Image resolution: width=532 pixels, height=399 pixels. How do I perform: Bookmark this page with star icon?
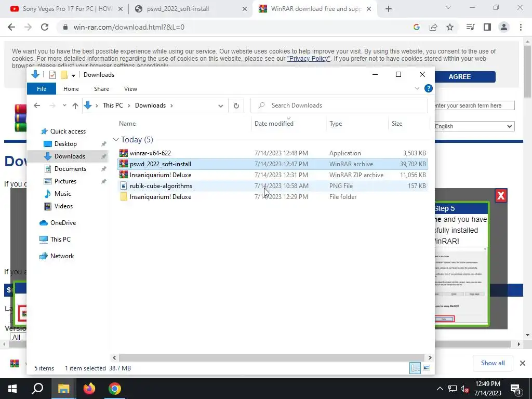click(450, 27)
